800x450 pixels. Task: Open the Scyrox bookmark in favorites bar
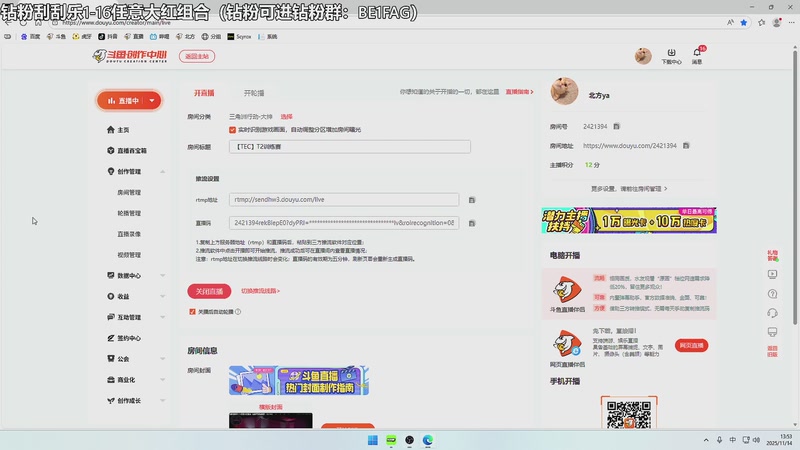coord(239,37)
